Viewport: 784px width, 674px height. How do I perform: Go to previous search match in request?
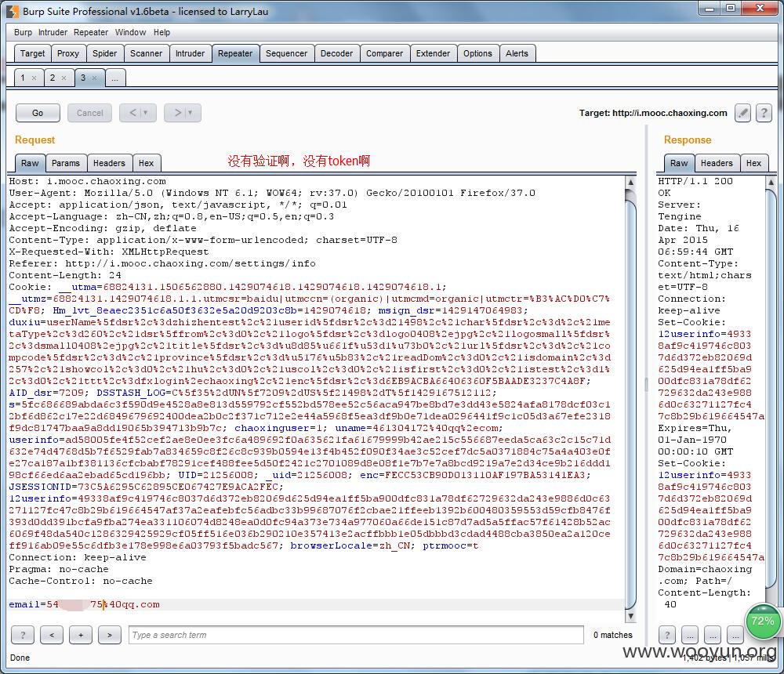point(52,635)
